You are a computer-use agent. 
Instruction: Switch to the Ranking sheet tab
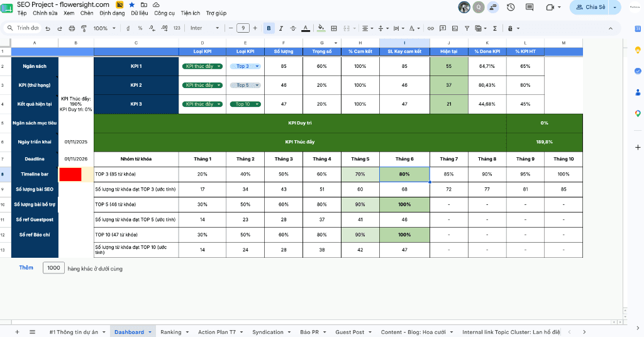coord(171,332)
